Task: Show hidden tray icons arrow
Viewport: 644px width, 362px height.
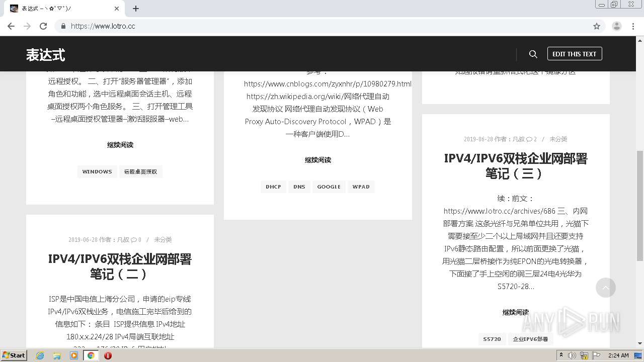Action: pyautogui.click(x=561, y=355)
